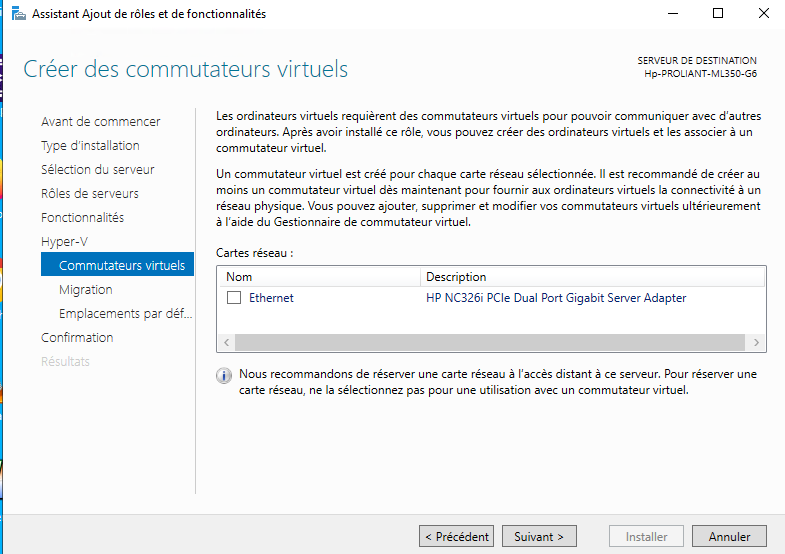Select the Hyper-V section in the sidebar
Image resolution: width=785 pixels, height=554 pixels.
click(64, 242)
